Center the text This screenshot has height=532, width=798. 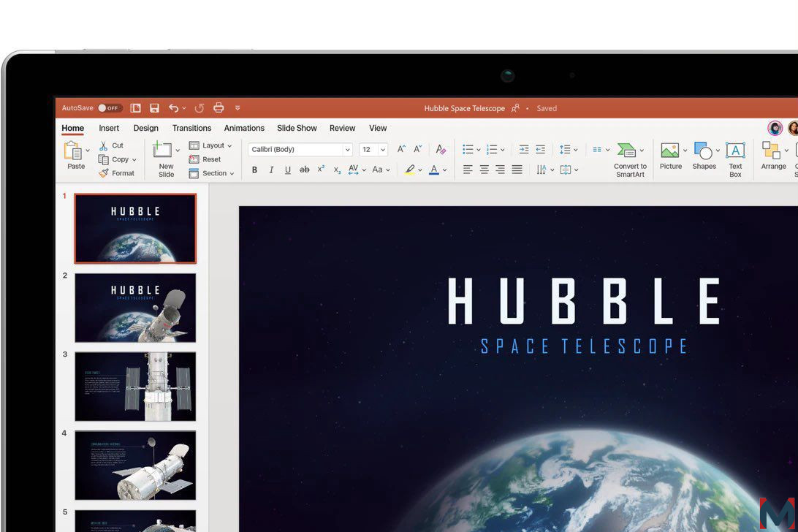click(x=484, y=170)
